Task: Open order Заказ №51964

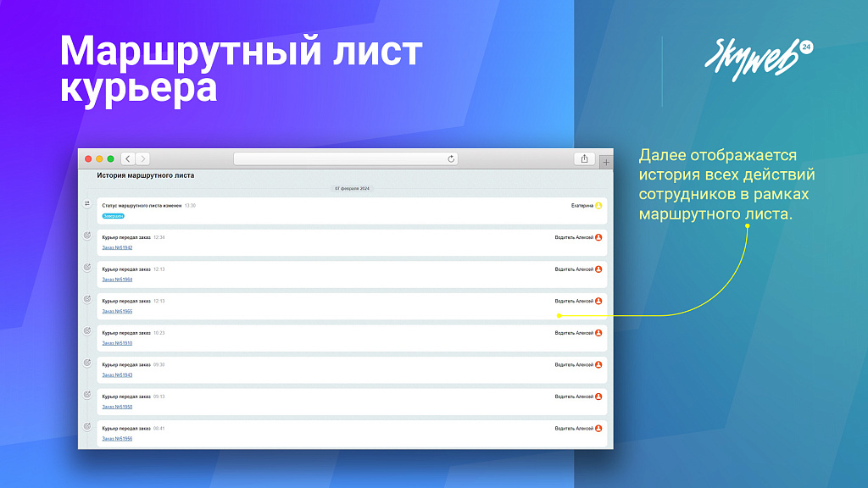Action: pyautogui.click(x=117, y=280)
